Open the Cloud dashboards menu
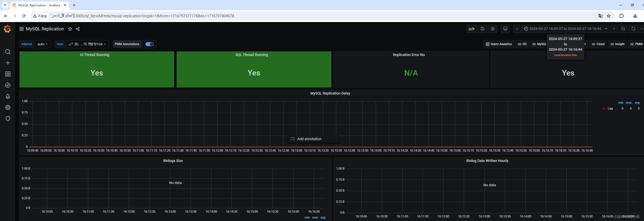The height and width of the screenshot is (221, 644). click(598, 44)
